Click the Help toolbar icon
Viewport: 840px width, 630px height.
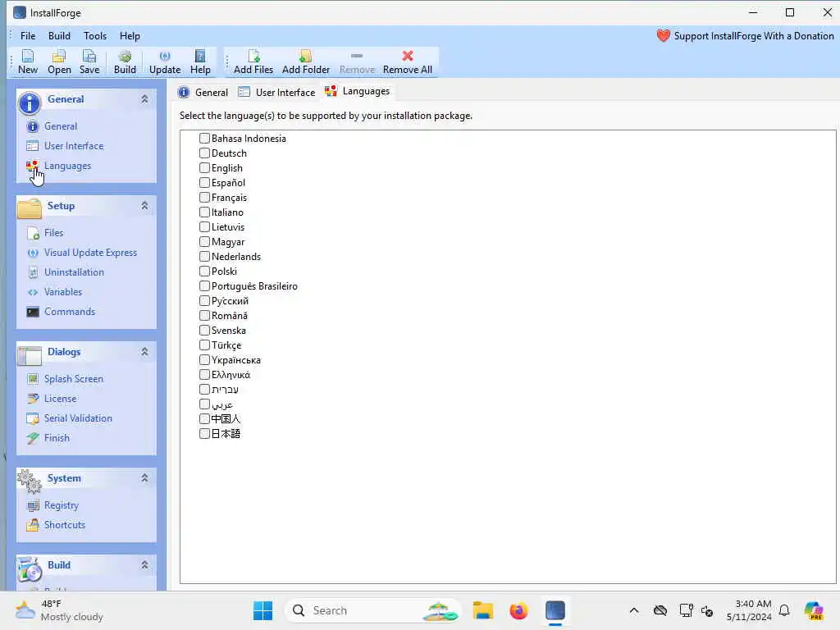[x=200, y=62]
